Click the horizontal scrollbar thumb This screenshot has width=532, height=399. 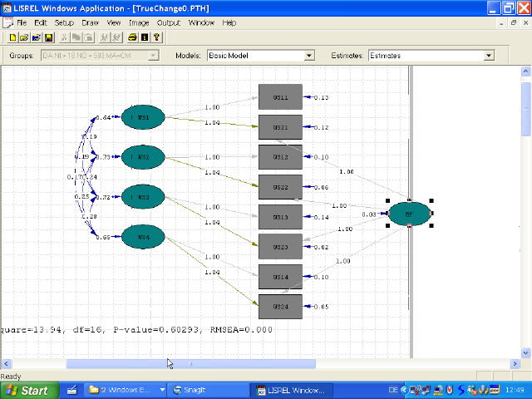pos(191,364)
